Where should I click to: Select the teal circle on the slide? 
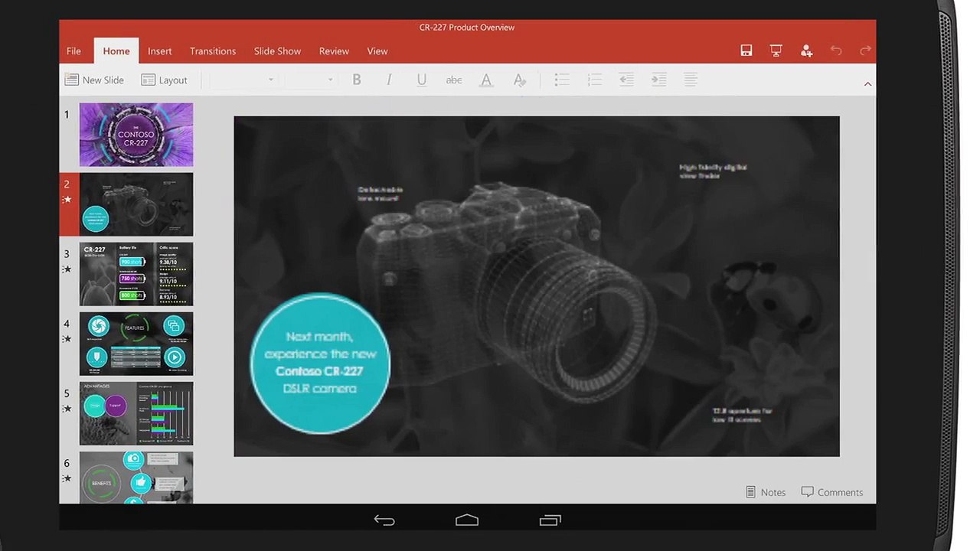pos(320,364)
